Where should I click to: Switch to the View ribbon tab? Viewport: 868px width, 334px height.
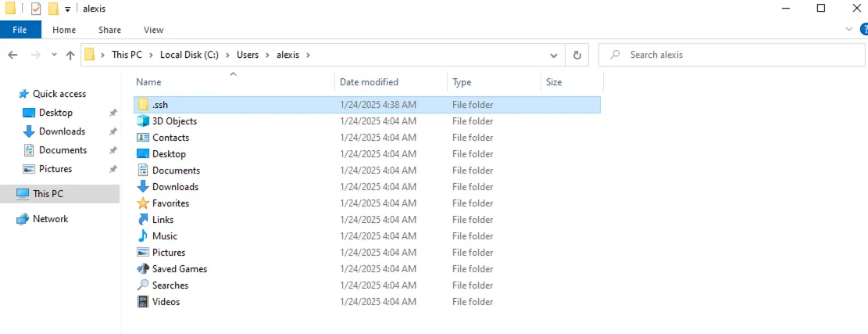tap(153, 30)
